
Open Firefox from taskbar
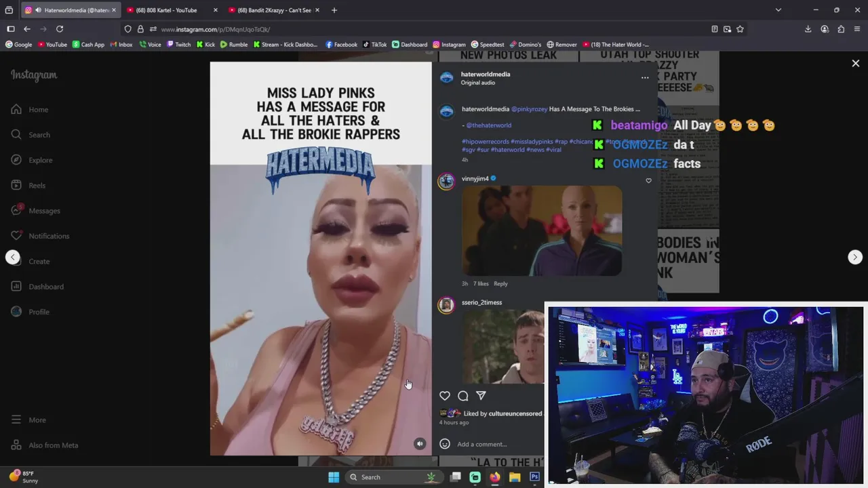[x=495, y=477]
